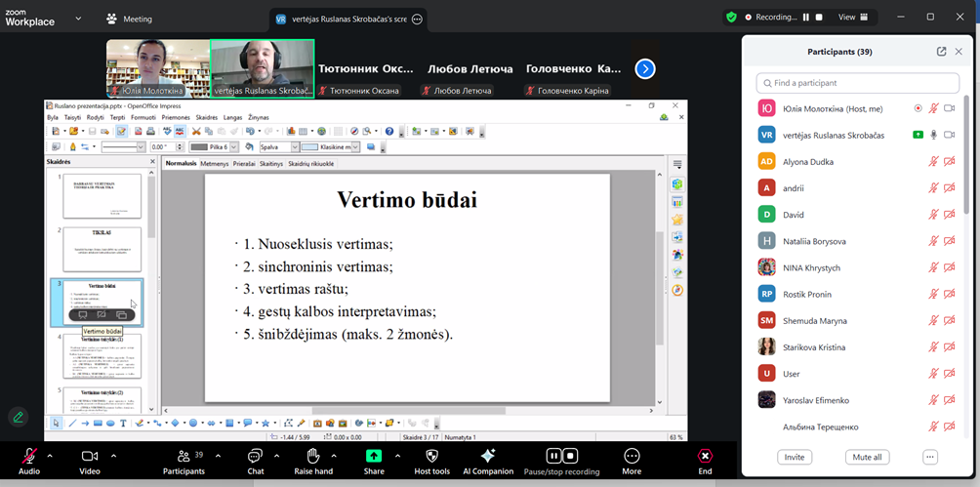Pause or stop the recording

click(x=561, y=457)
